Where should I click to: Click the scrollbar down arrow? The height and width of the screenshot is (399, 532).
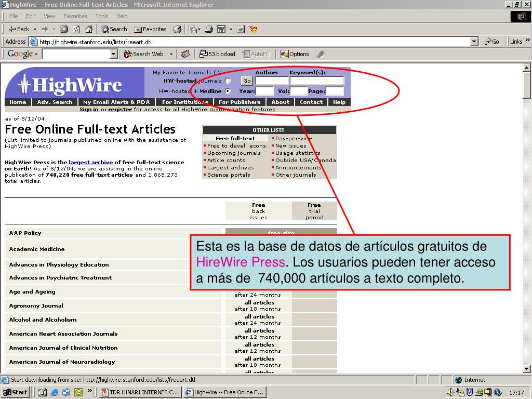(527, 369)
